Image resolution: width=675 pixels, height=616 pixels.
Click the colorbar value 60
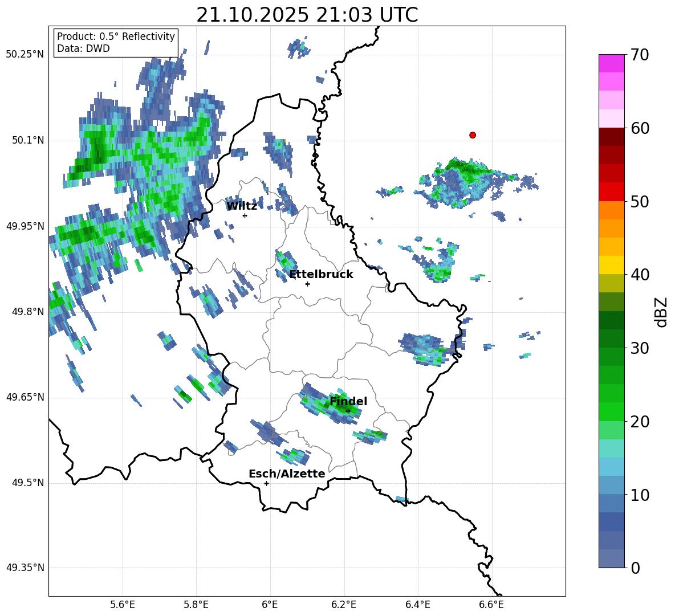click(640, 128)
